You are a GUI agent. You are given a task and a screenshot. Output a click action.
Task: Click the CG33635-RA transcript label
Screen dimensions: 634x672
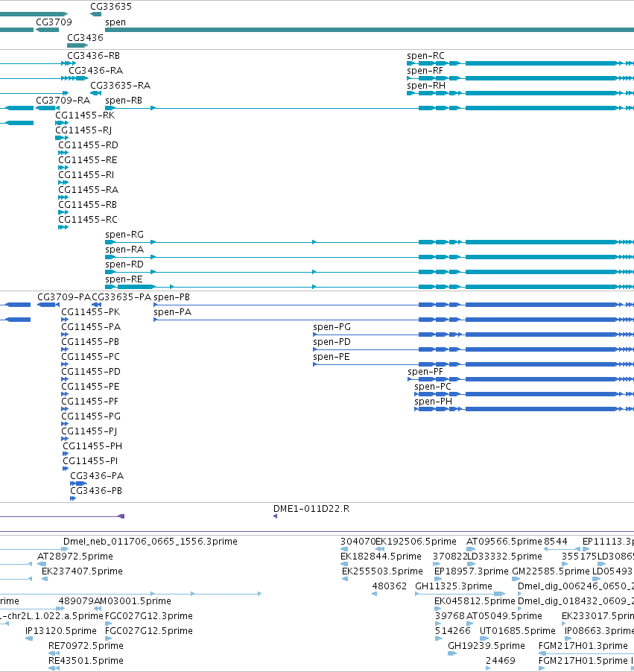(x=121, y=85)
